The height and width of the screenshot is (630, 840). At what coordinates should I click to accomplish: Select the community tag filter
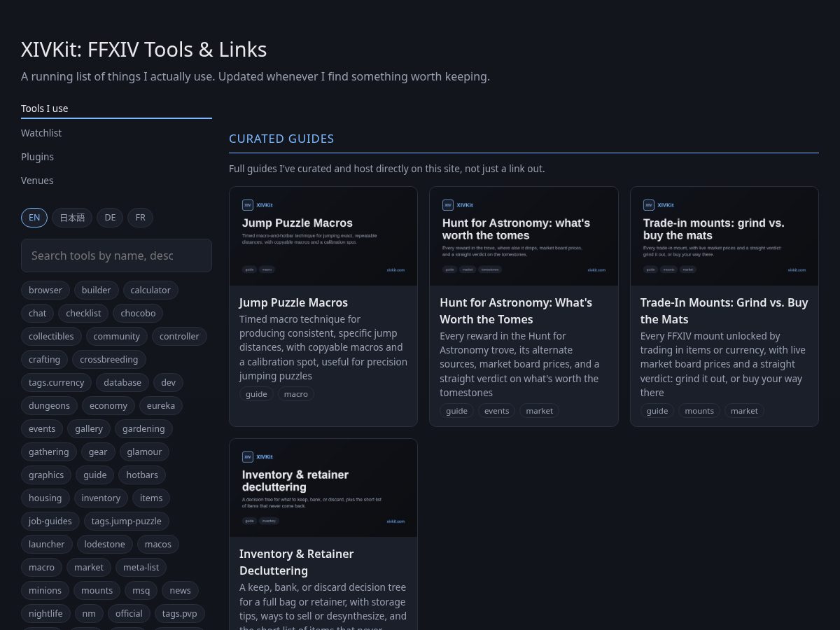pos(117,336)
